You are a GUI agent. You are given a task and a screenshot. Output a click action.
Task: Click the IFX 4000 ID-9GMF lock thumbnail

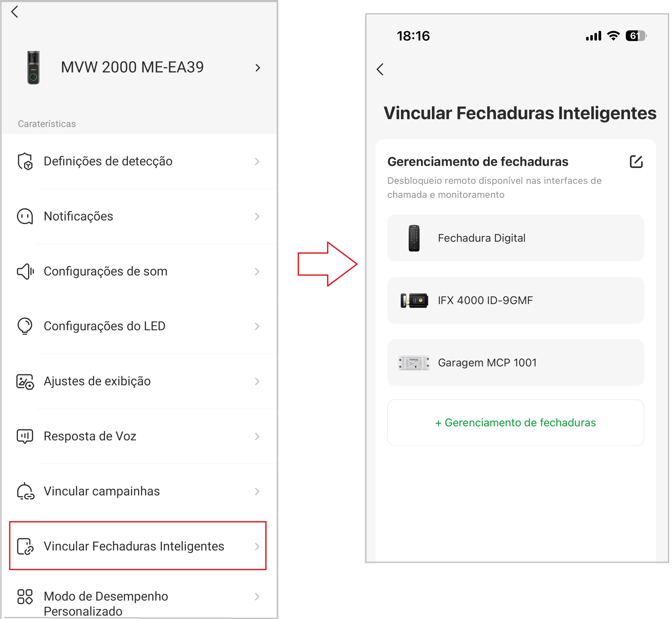(414, 300)
